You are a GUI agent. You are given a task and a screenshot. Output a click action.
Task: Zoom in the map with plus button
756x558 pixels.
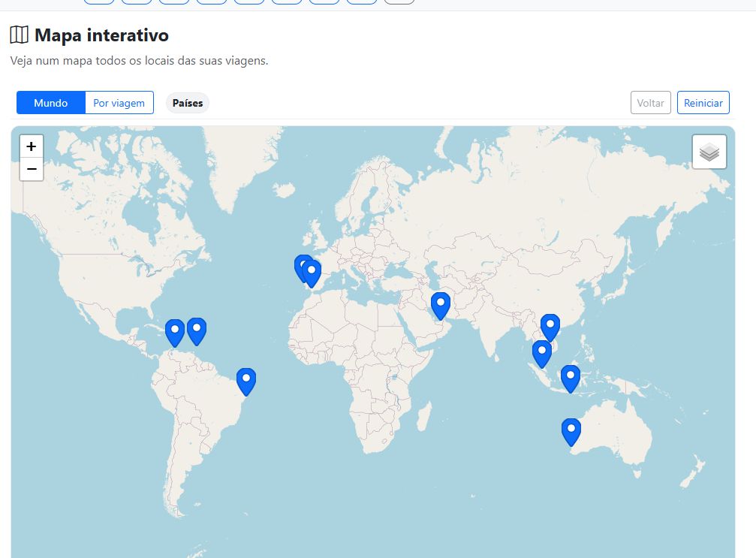(x=32, y=146)
